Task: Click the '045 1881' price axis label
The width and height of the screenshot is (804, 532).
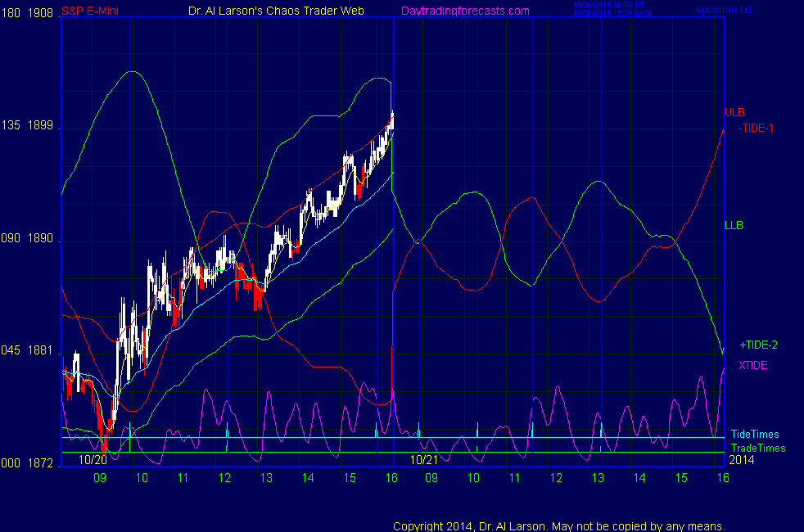Action: tap(27, 350)
